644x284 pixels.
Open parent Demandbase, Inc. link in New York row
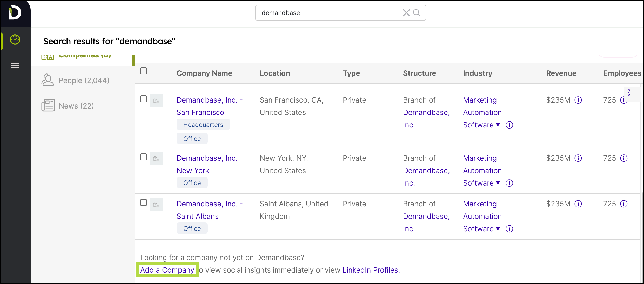point(426,177)
